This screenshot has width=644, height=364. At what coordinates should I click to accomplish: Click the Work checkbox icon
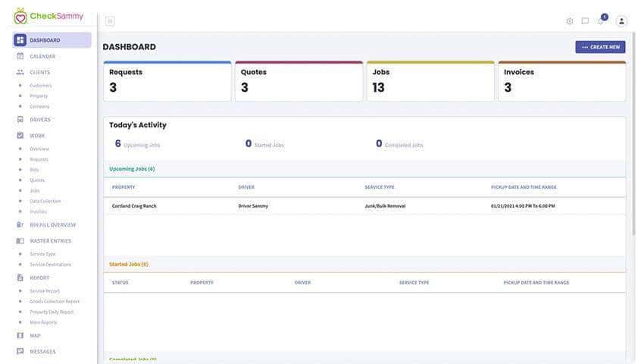point(20,135)
